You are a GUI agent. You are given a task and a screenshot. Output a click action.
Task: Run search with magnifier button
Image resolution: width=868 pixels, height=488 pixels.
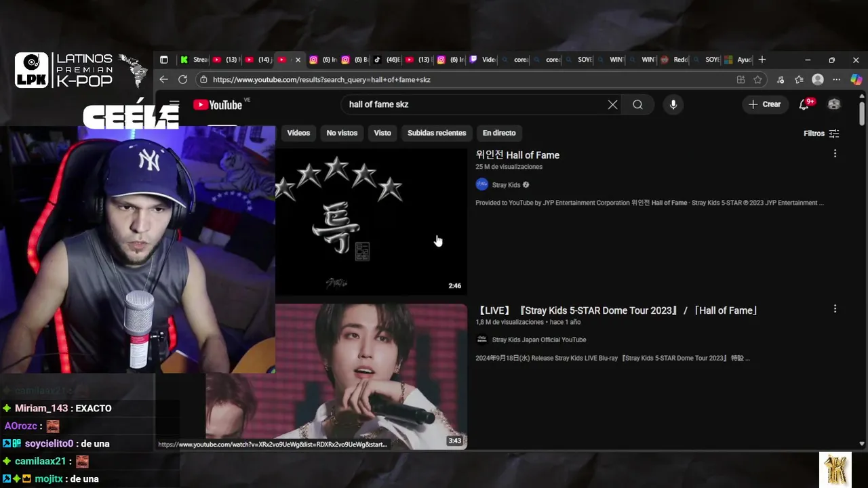coord(637,104)
